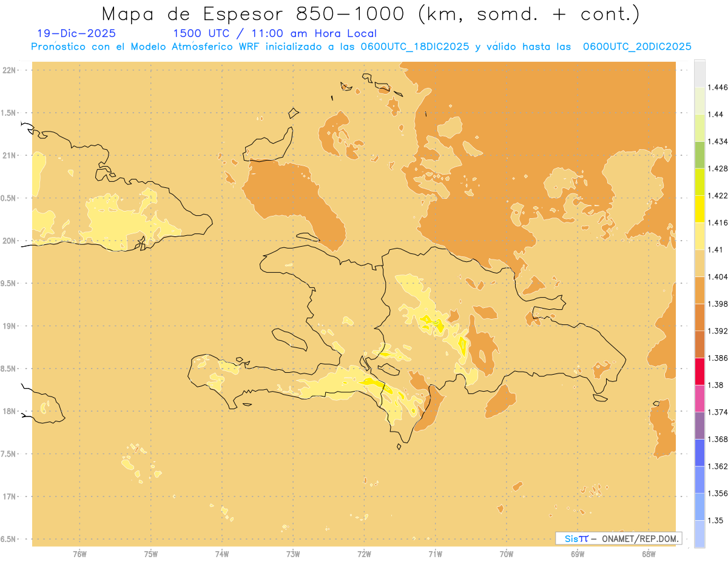728x562 pixels.
Task: Click the "74W" longitude axis label
Action: pyautogui.click(x=222, y=554)
